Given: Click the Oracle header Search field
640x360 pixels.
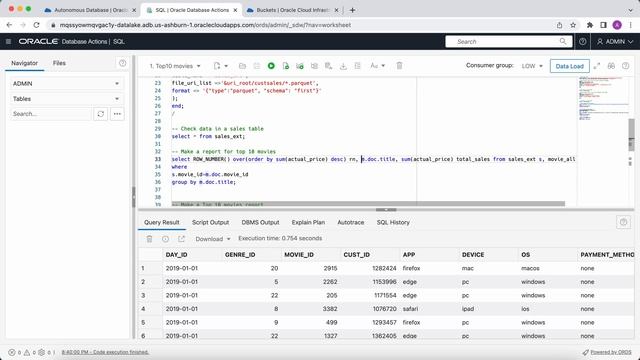Looking at the screenshot, I should pyautogui.click(x=508, y=42).
